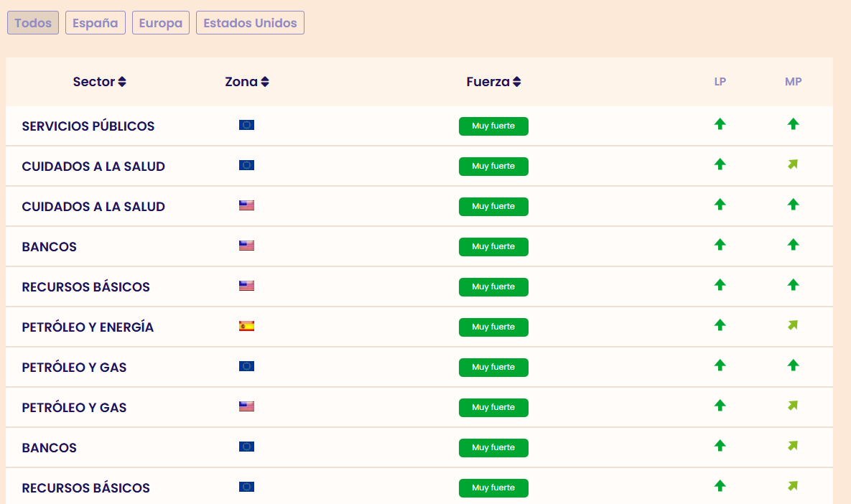Click LP up arrow for Servicios Públicos
851x504 pixels.
point(720,124)
